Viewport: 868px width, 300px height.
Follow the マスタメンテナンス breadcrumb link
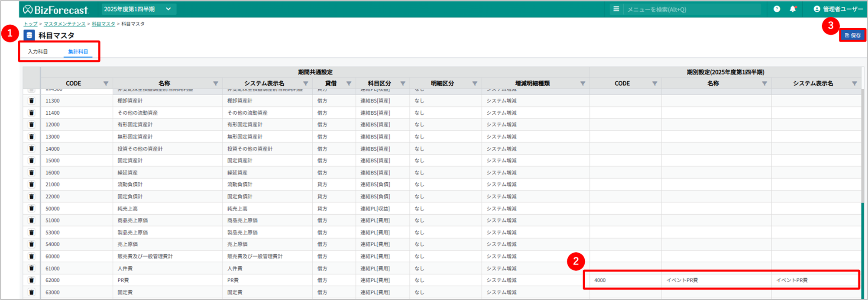[65, 24]
